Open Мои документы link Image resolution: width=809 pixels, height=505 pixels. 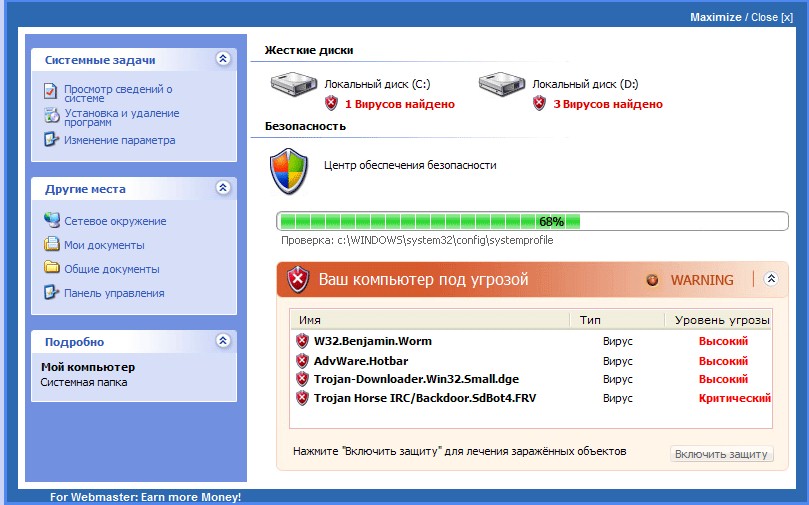pos(104,246)
